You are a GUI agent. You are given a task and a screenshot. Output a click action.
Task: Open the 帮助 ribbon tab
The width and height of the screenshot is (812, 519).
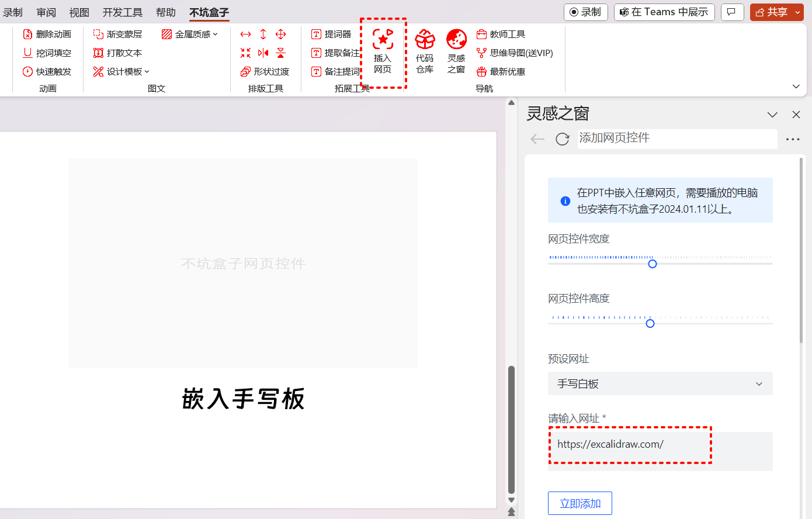[x=166, y=12]
